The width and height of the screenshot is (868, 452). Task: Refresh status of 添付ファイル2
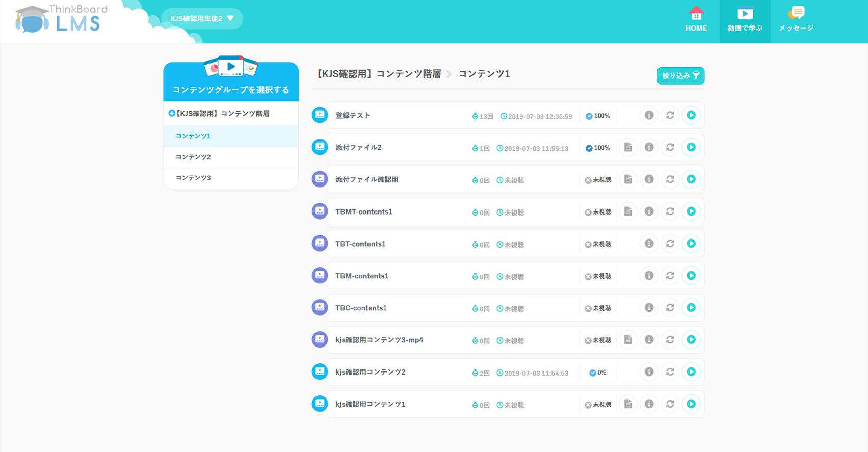click(x=670, y=147)
